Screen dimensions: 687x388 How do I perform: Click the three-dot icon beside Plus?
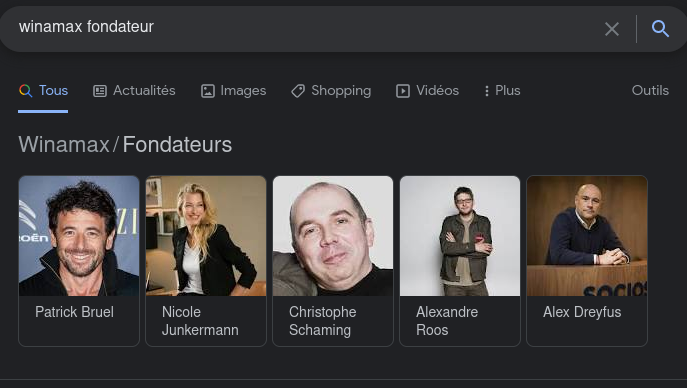[487, 91]
